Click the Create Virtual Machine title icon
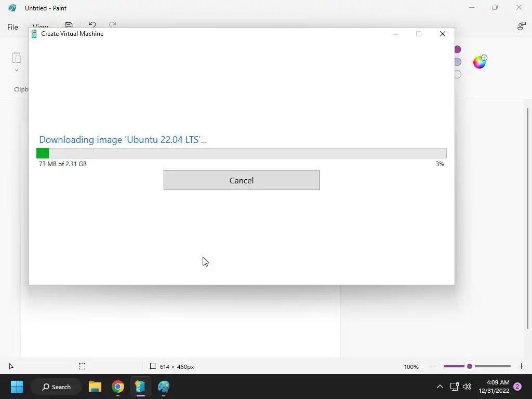This screenshot has height=399, width=532. coord(34,34)
